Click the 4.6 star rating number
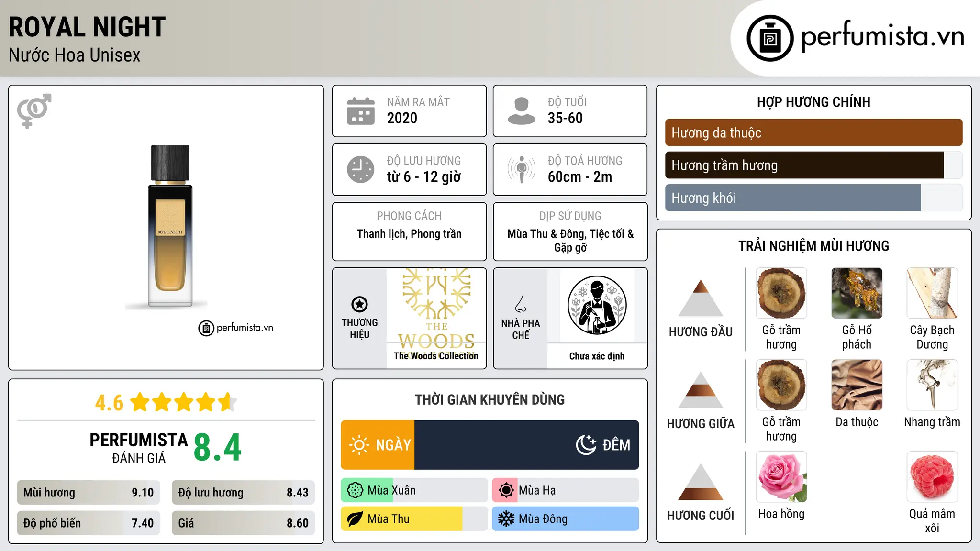The height and width of the screenshot is (551, 980). tap(109, 403)
